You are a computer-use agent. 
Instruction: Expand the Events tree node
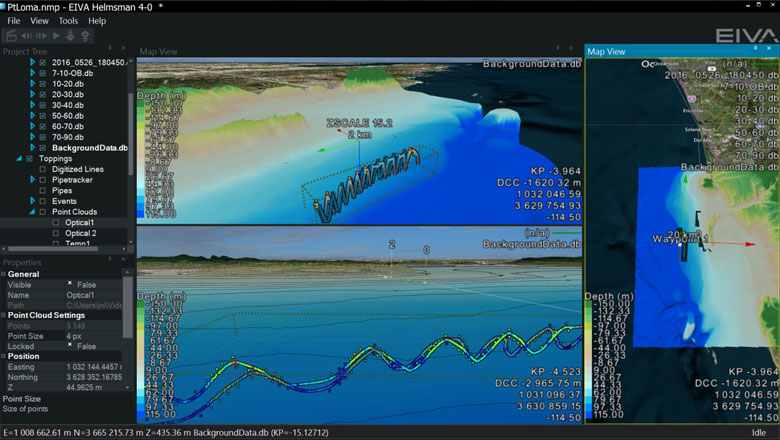pos(32,201)
